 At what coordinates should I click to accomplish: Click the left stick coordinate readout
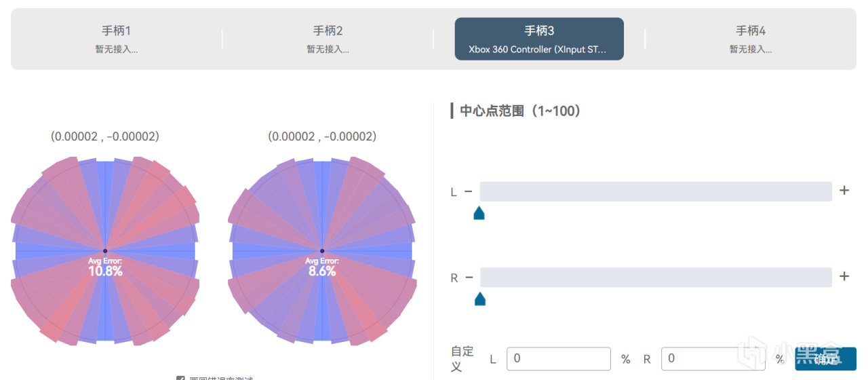click(105, 136)
